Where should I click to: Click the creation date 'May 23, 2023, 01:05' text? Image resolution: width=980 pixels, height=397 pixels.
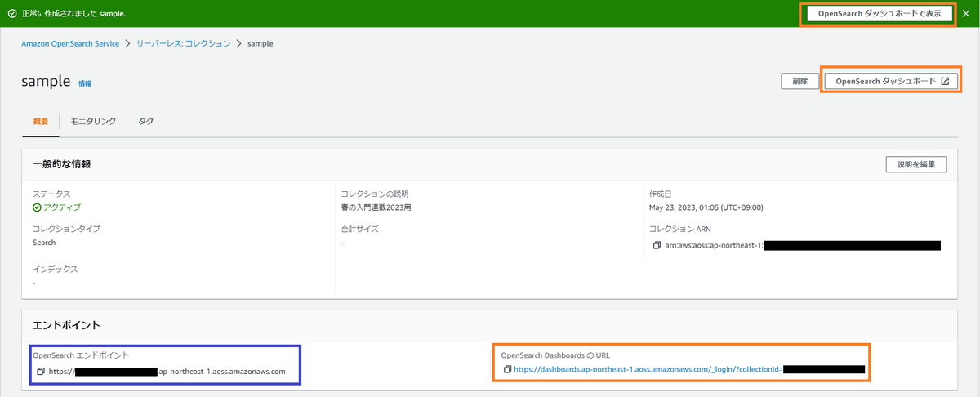(x=706, y=207)
